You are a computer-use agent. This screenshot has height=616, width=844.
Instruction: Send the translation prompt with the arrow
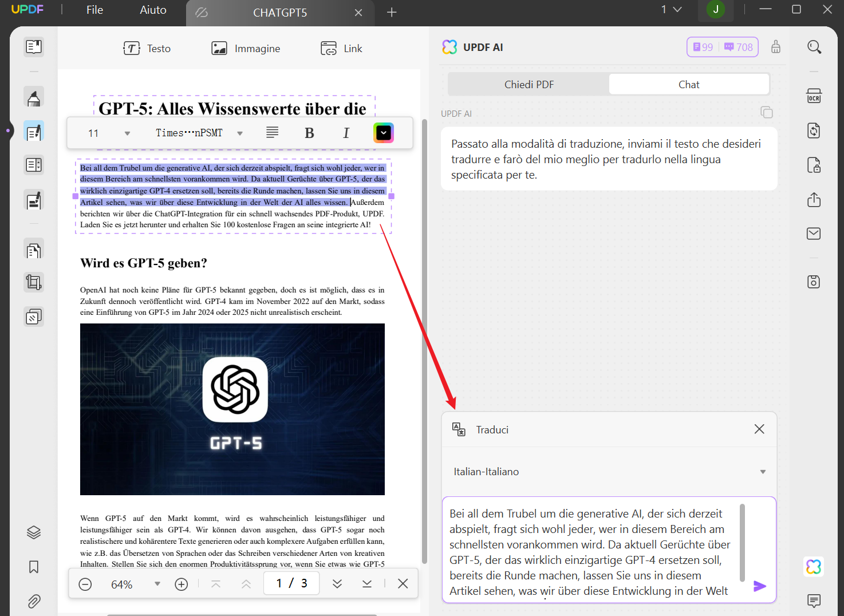coord(760,586)
